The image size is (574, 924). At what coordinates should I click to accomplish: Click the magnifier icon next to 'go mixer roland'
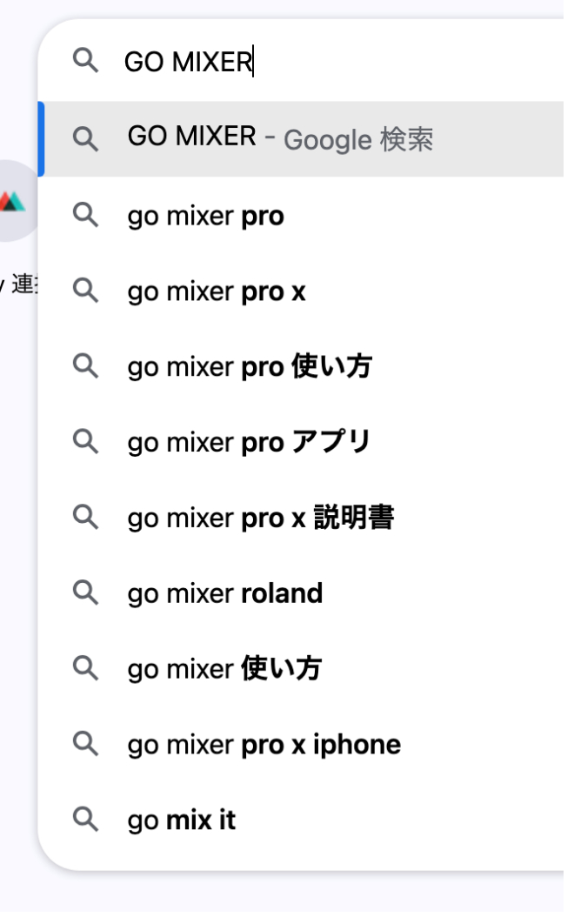tap(85, 593)
